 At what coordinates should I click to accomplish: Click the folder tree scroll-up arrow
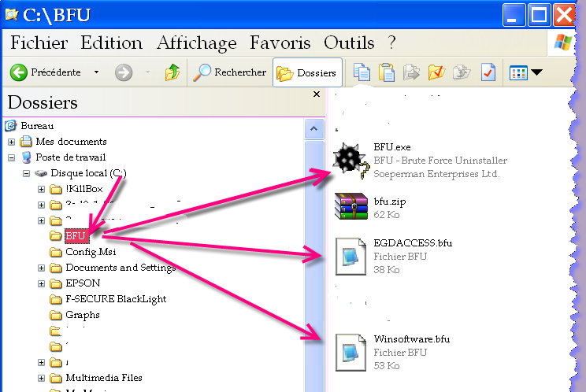tap(313, 128)
